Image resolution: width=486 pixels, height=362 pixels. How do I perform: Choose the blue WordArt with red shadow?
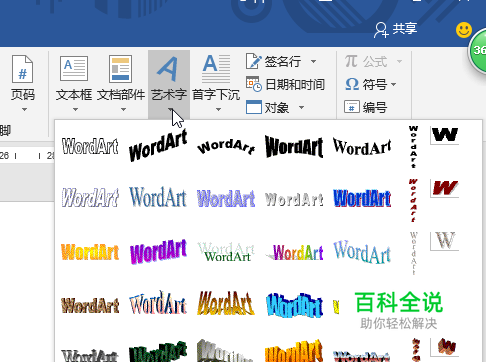[362, 198]
